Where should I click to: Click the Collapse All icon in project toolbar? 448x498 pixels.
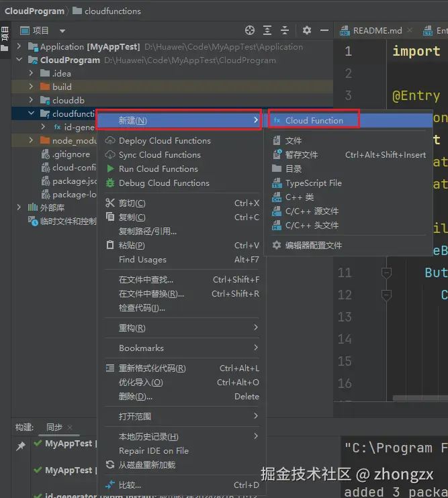click(x=285, y=30)
